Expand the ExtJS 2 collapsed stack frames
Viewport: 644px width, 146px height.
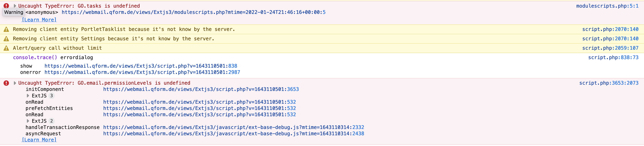28,121
